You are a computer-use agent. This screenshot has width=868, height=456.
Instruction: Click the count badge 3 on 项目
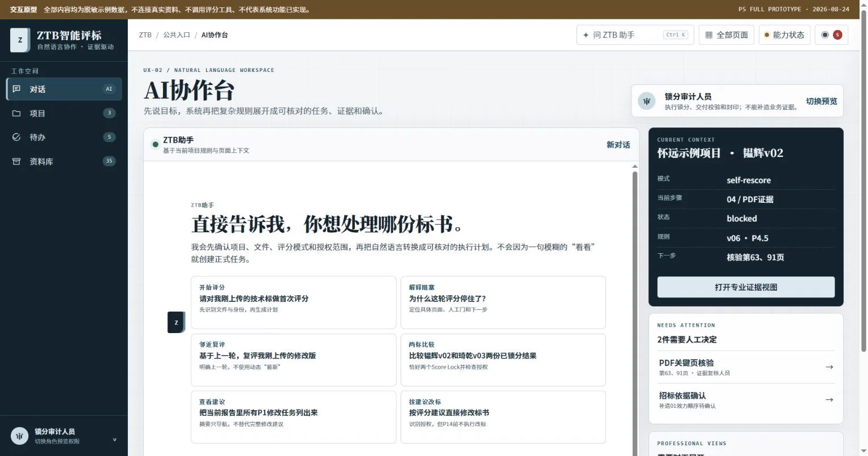109,113
